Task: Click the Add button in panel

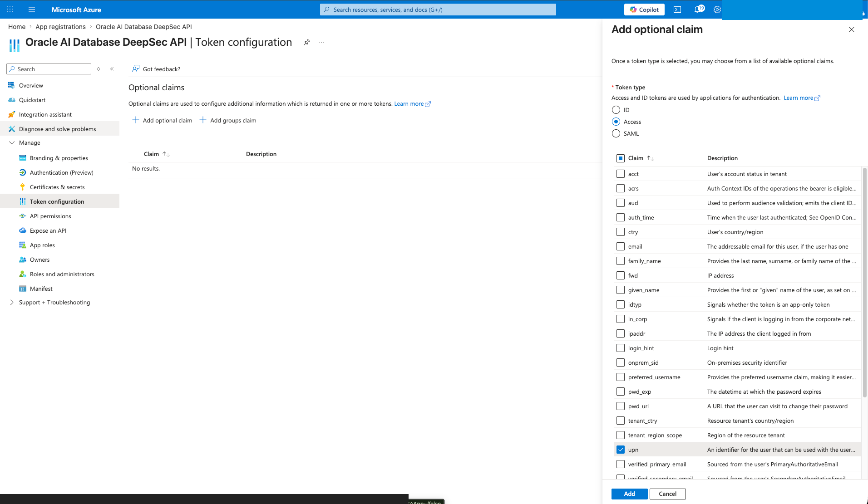Action: 629,494
